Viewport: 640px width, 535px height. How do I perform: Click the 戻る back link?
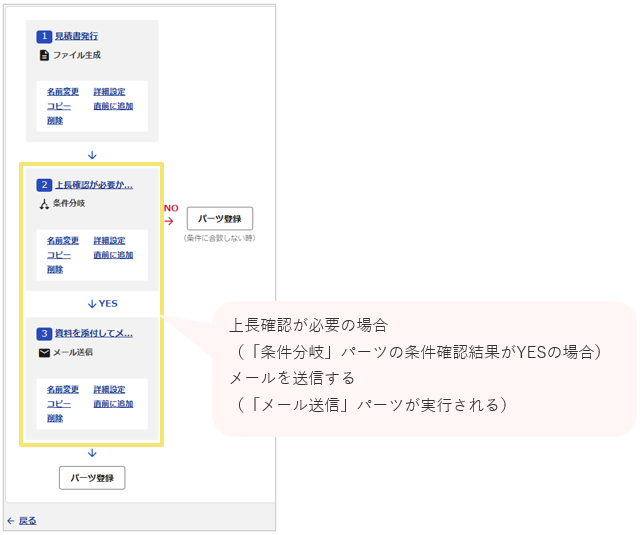point(27,521)
